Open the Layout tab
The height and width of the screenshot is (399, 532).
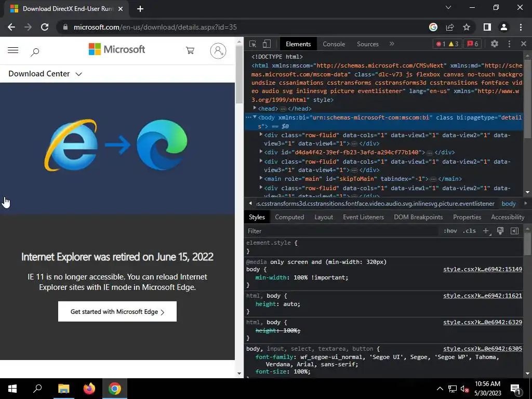pos(323,217)
